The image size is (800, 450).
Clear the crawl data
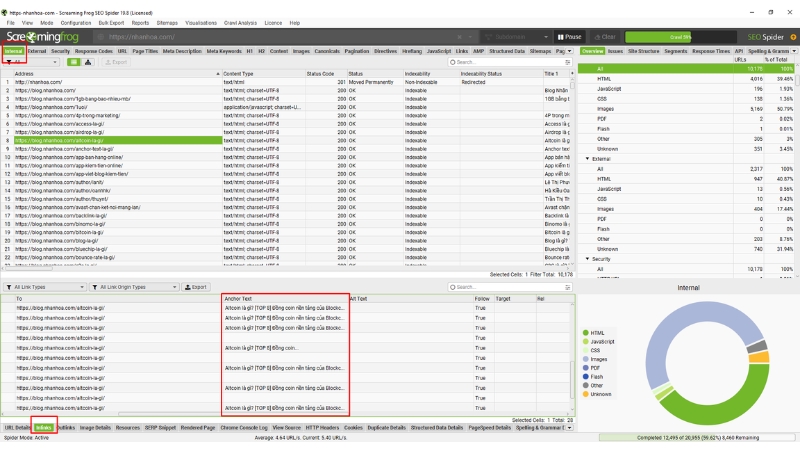coord(605,37)
